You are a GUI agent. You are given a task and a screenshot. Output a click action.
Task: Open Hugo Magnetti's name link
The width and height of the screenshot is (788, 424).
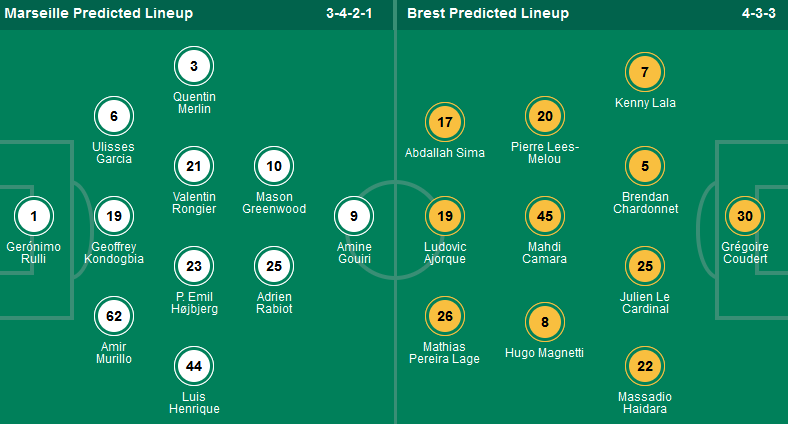(x=545, y=352)
